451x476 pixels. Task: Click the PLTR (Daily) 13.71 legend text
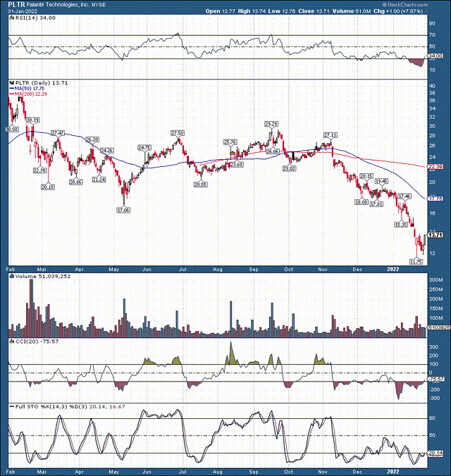coord(42,83)
